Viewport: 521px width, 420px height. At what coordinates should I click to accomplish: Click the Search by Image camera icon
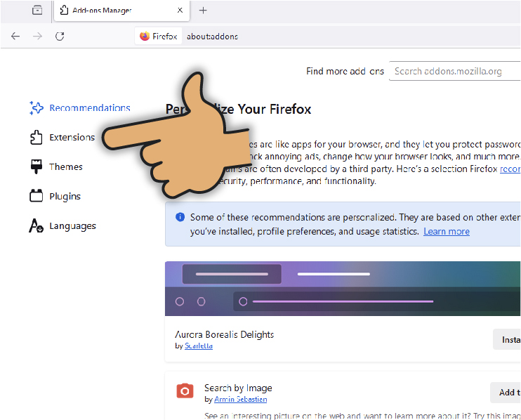click(185, 391)
